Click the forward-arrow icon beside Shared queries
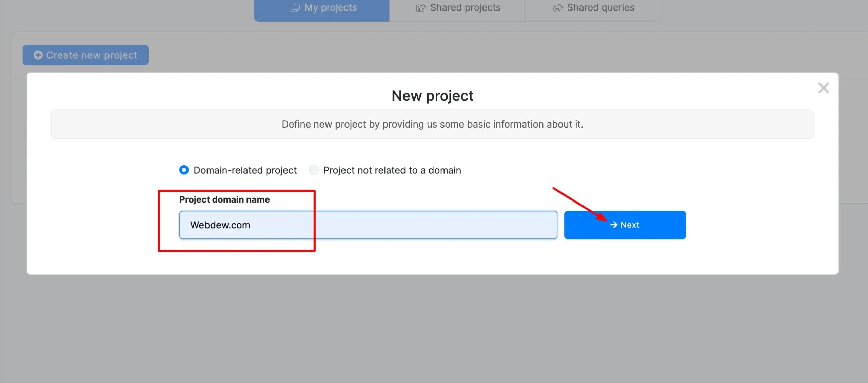 point(558,8)
